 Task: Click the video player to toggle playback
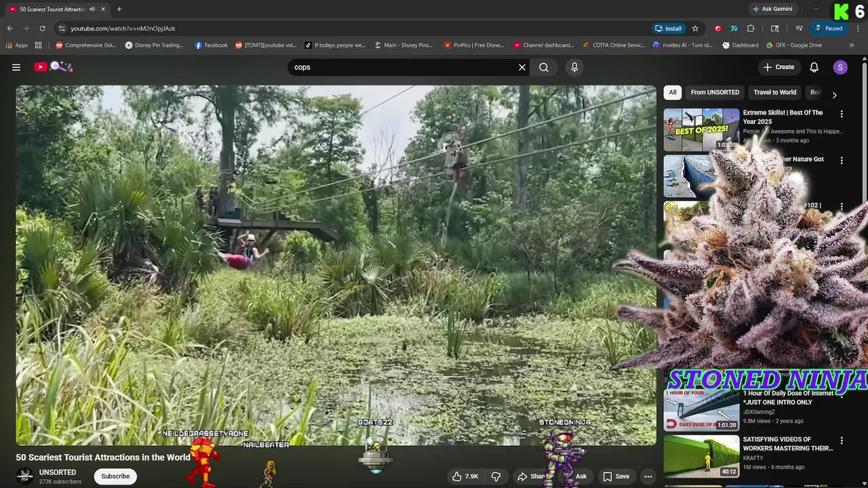tap(336, 265)
